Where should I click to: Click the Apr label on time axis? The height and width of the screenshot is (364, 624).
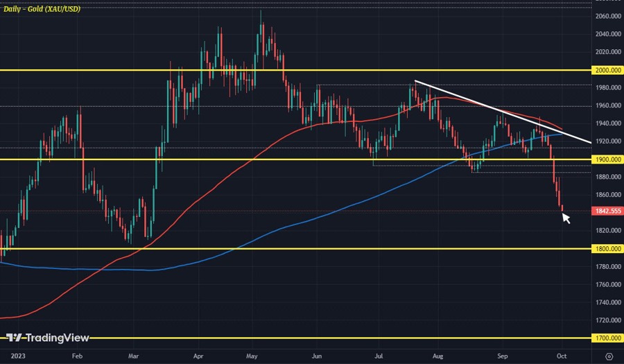(x=198, y=356)
